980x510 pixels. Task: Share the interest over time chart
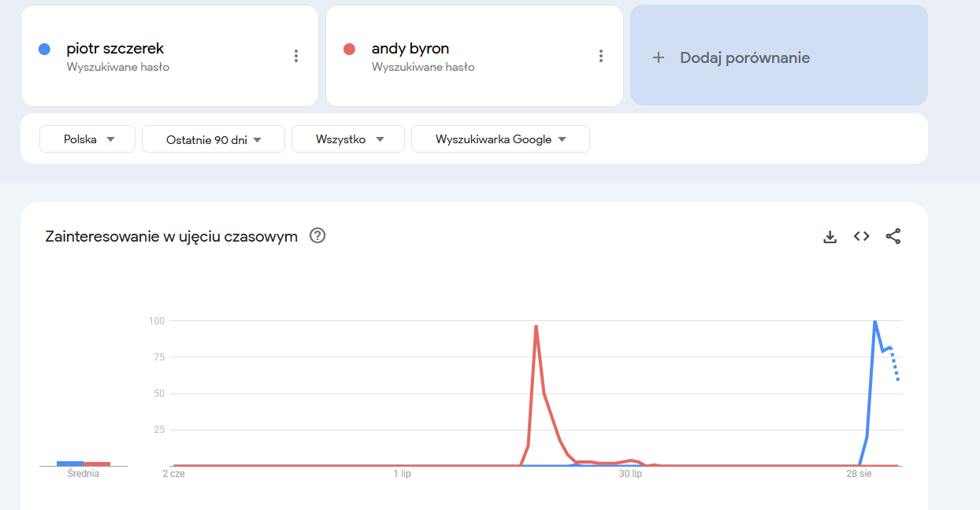[893, 237]
